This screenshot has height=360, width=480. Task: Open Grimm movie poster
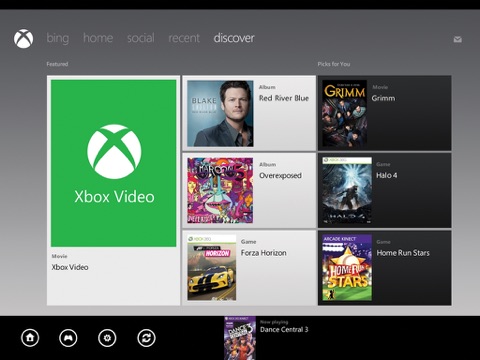(345, 113)
